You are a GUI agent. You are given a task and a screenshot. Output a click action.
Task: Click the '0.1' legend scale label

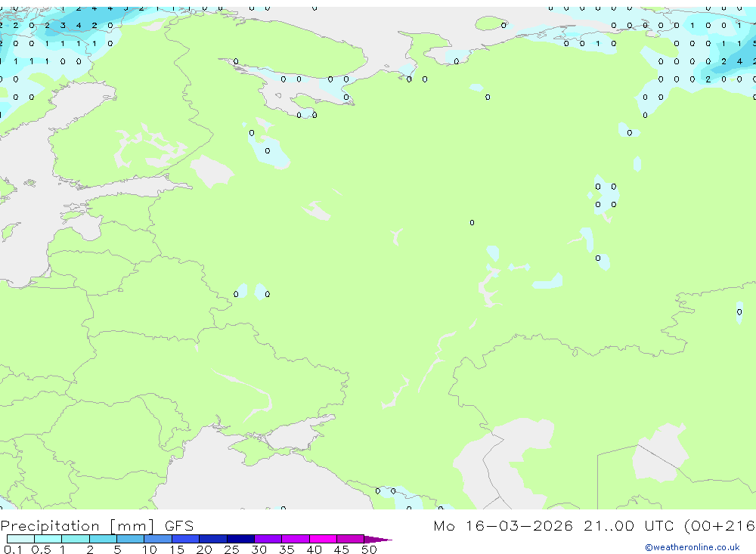click(x=13, y=549)
